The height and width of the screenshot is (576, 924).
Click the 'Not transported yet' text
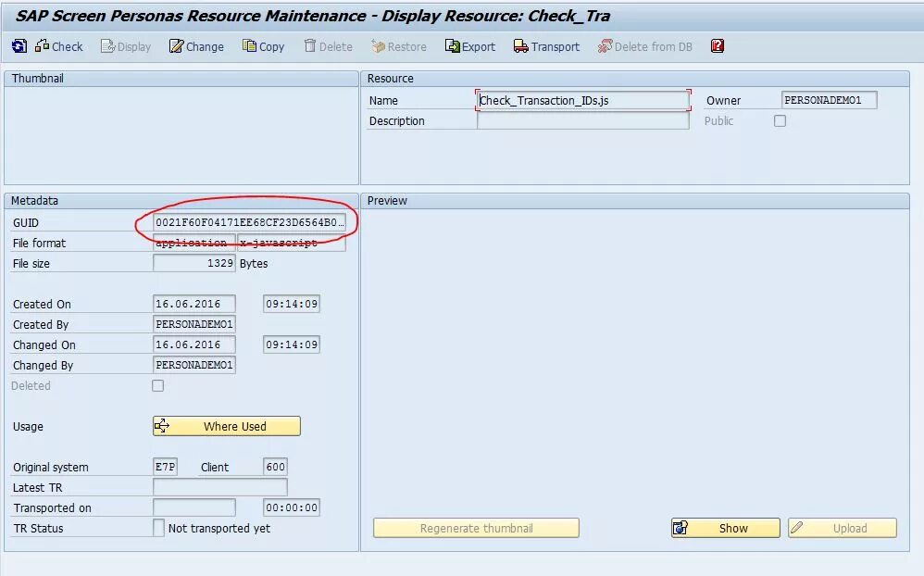(219, 528)
